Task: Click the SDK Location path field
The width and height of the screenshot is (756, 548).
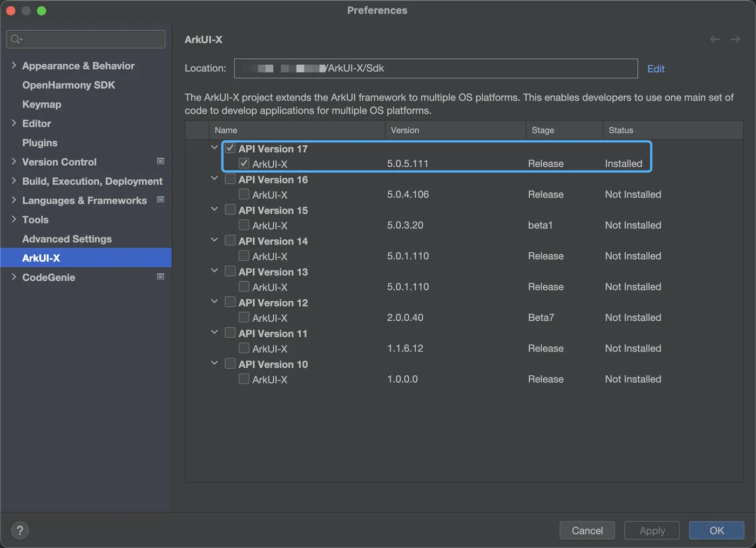Action: [436, 69]
